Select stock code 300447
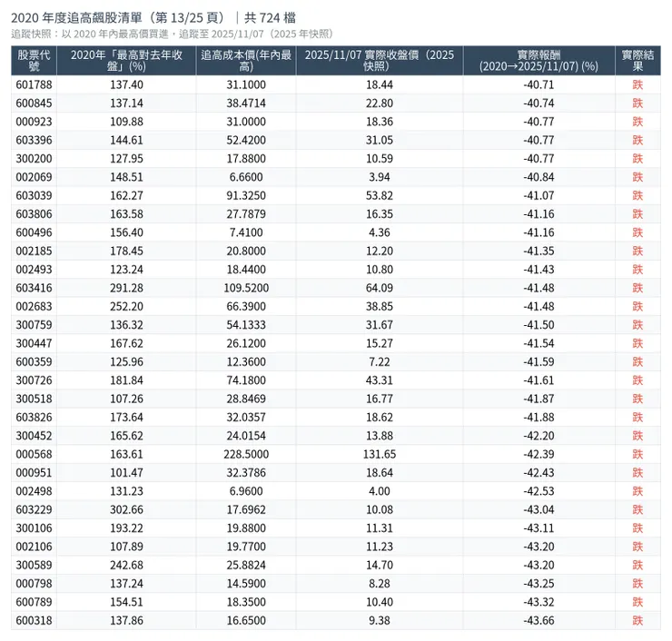The image size is (672, 641). (x=34, y=343)
